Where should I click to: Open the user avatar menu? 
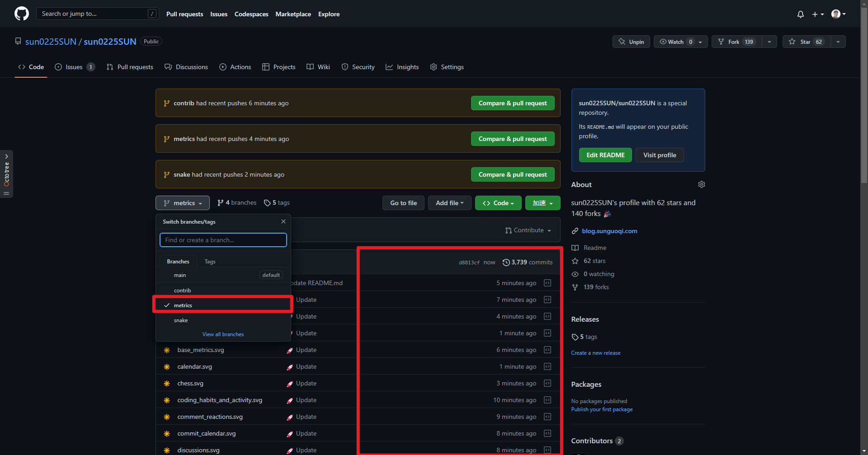tap(838, 14)
